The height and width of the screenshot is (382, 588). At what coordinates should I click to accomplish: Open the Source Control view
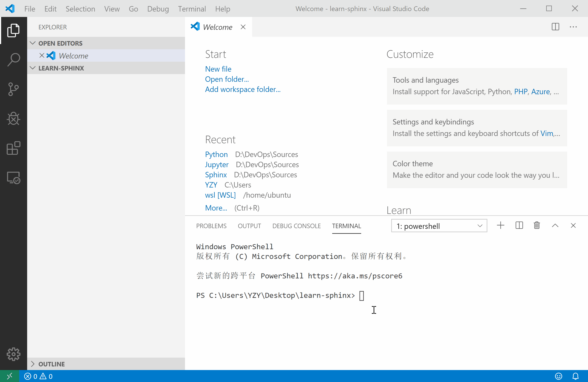click(13, 89)
